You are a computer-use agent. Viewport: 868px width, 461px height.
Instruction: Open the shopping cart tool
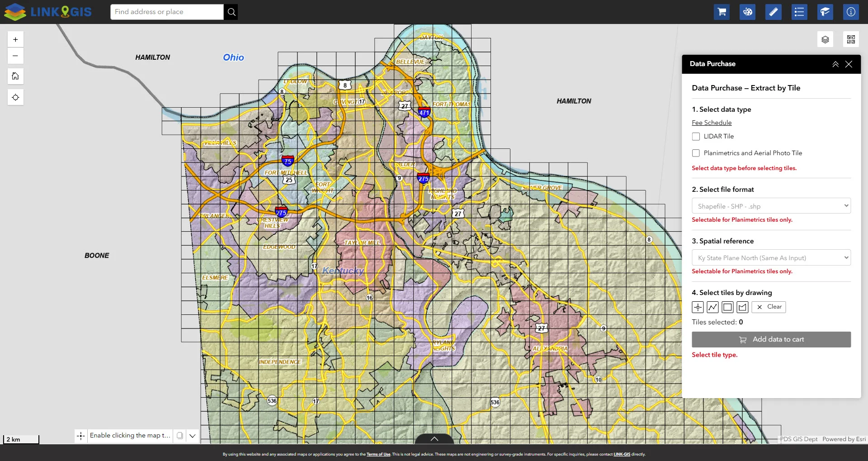coord(722,12)
